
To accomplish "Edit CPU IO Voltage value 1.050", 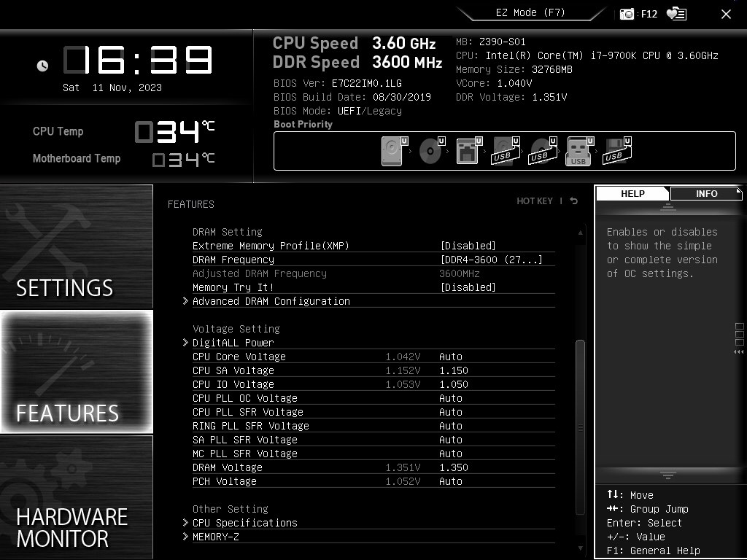I will click(454, 384).
